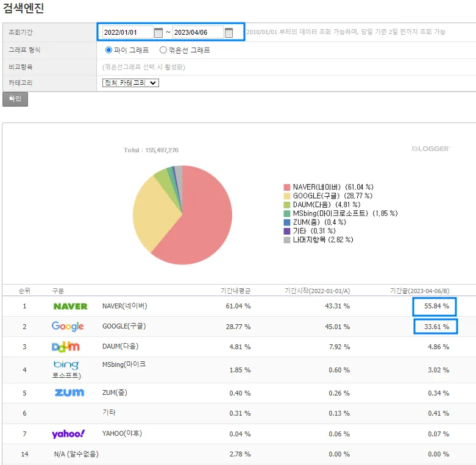
Task: Click the MSbing(마이크 name in the table
Action: 124,364
